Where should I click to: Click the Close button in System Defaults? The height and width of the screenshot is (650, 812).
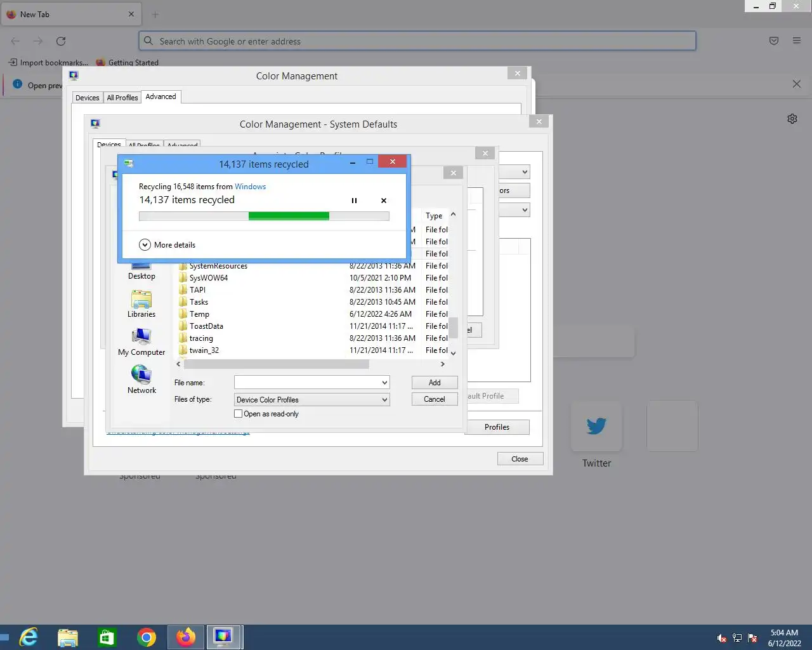[520, 459]
